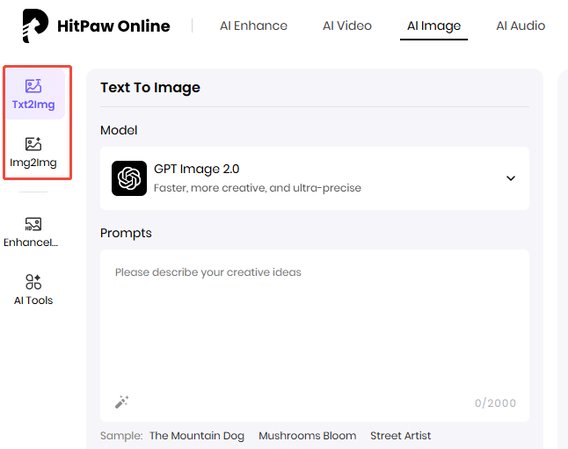
Task: Focus the Prompts text area
Action: [314, 336]
